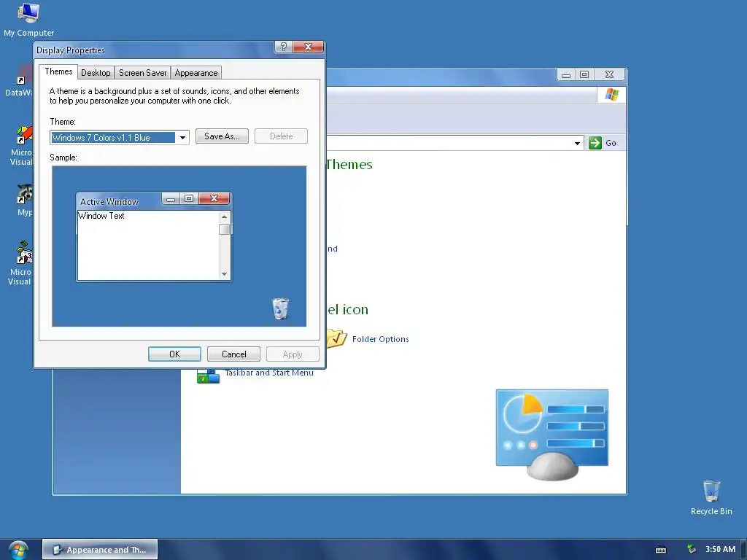Click the Windows flag logo in Control Panel

click(x=612, y=95)
